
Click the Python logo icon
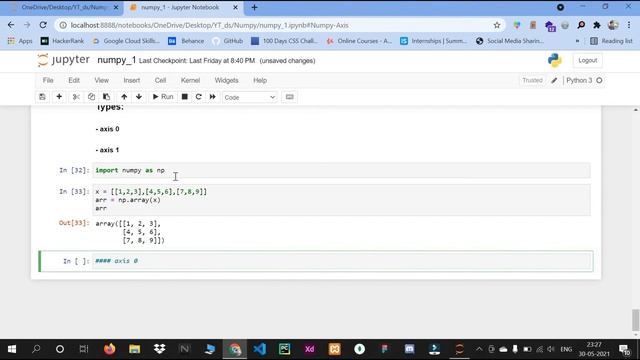click(x=554, y=60)
